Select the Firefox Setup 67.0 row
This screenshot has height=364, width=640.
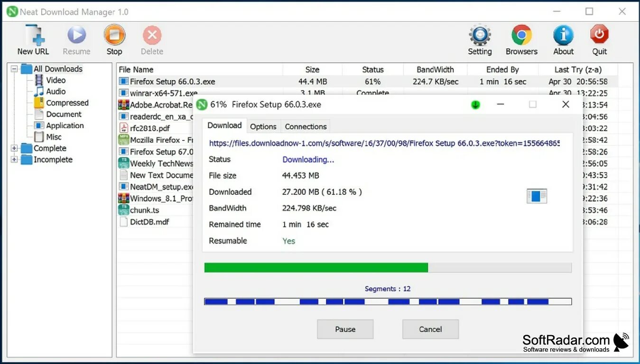pos(155,152)
